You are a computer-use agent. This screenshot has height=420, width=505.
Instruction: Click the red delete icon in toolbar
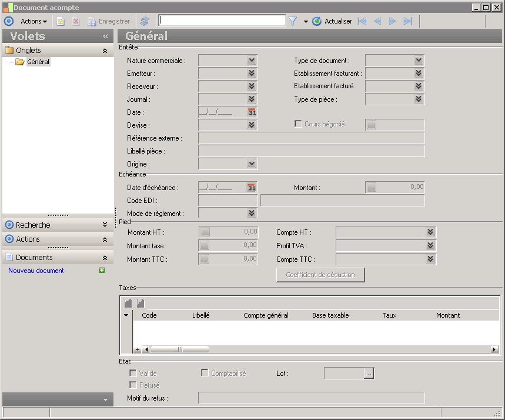76,21
